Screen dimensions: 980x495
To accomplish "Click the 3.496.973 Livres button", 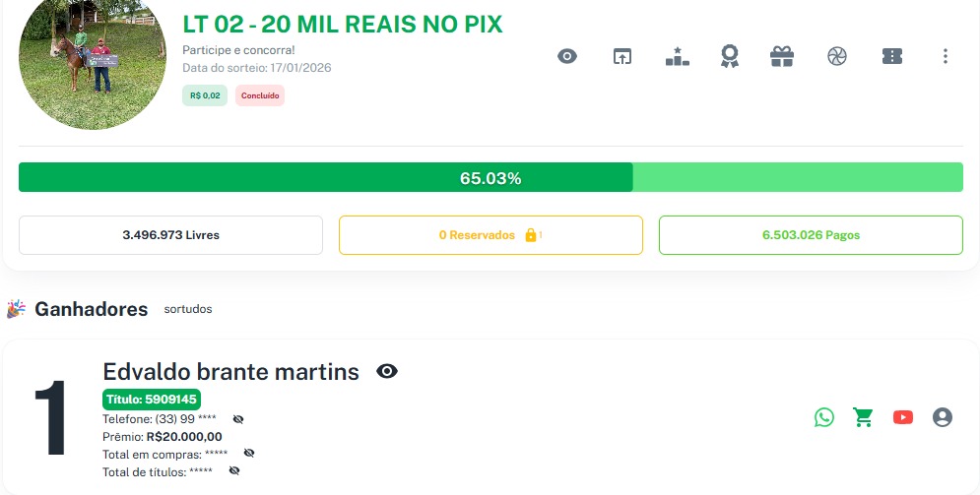I will pyautogui.click(x=170, y=235).
